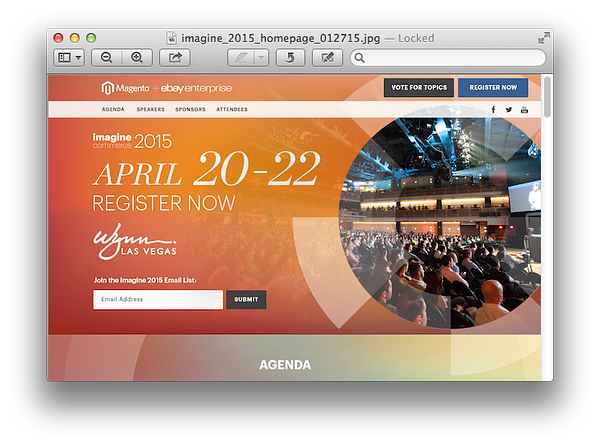The width and height of the screenshot is (600, 446).
Task: Open the Share button in toolbar
Action: pos(175,58)
